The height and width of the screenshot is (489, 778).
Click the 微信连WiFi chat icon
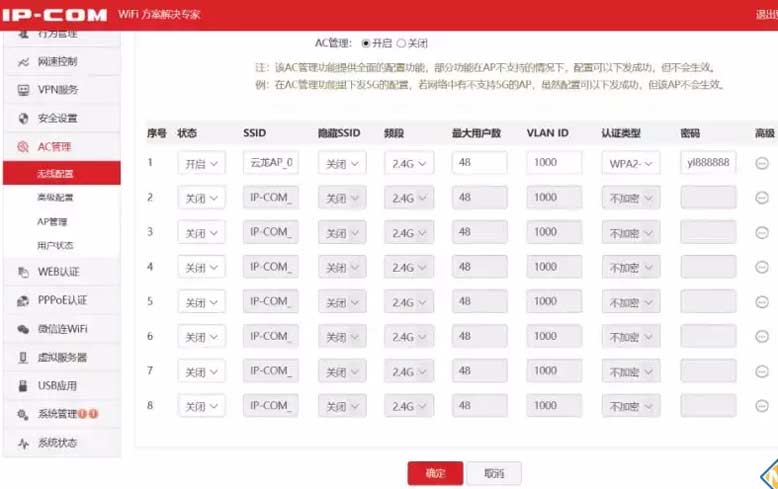pos(23,329)
